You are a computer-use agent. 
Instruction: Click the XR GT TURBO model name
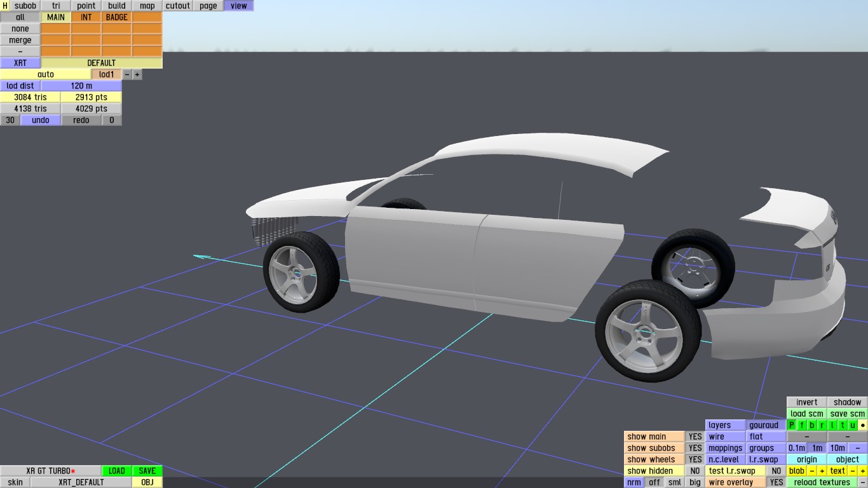pyautogui.click(x=51, y=471)
